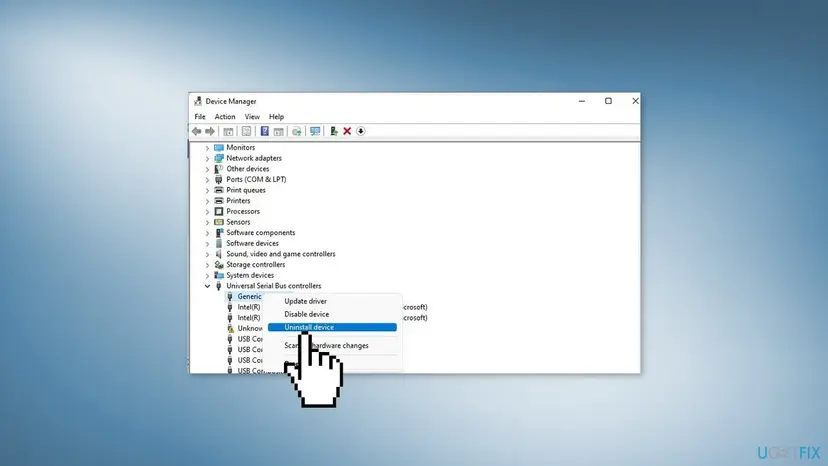
Task: Expand the Sensors node
Action: [208, 222]
